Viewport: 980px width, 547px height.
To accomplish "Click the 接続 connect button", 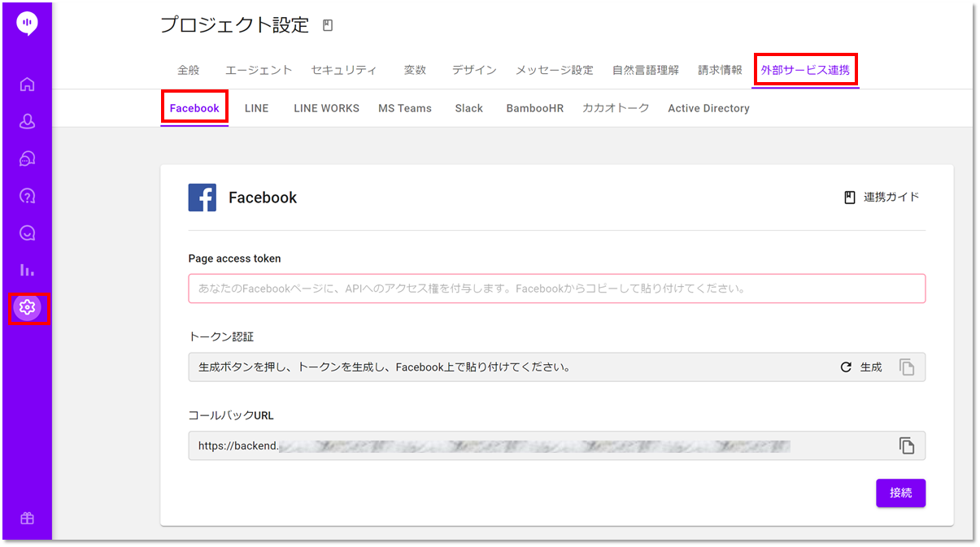I will pyautogui.click(x=900, y=493).
